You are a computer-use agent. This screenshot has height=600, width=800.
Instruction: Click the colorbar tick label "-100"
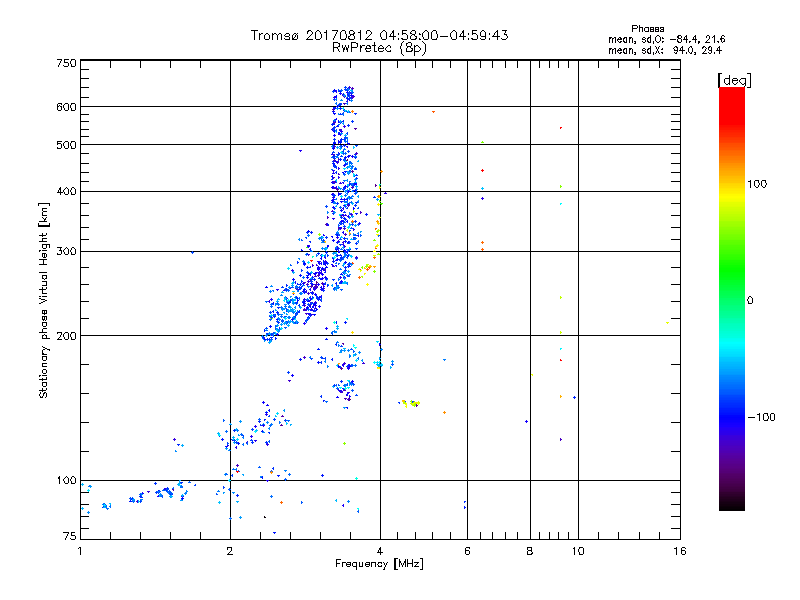coord(761,417)
